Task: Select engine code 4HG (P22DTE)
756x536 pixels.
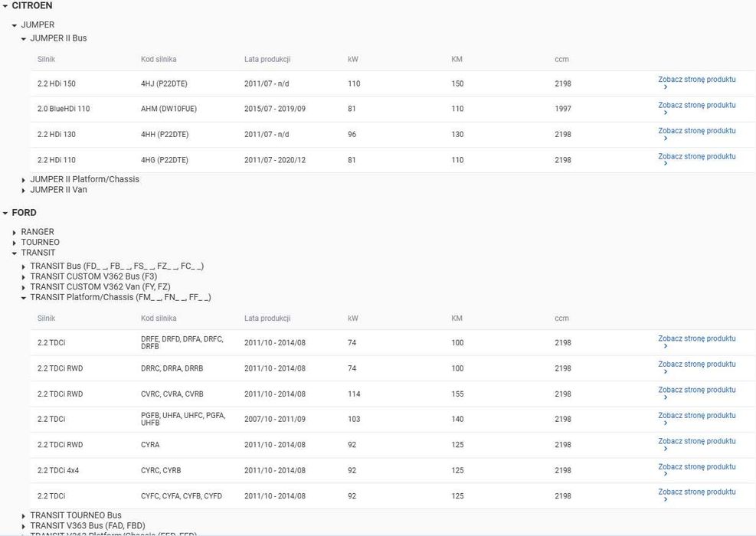Action: tap(165, 160)
